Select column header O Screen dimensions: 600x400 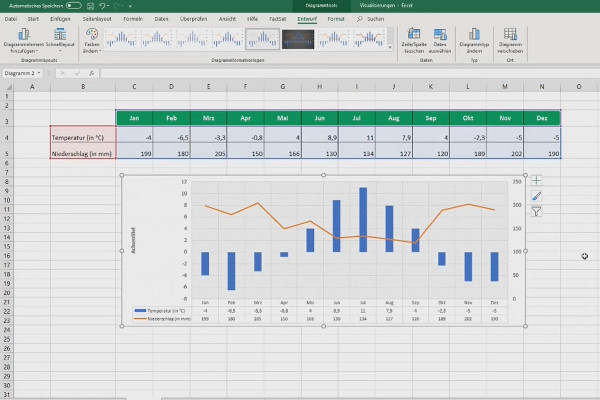(579, 87)
